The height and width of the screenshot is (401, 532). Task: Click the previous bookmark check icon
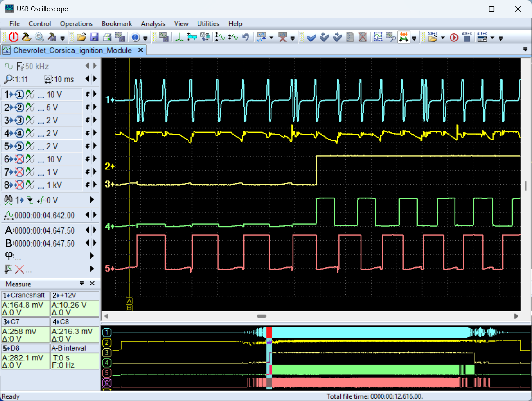[x=324, y=37]
